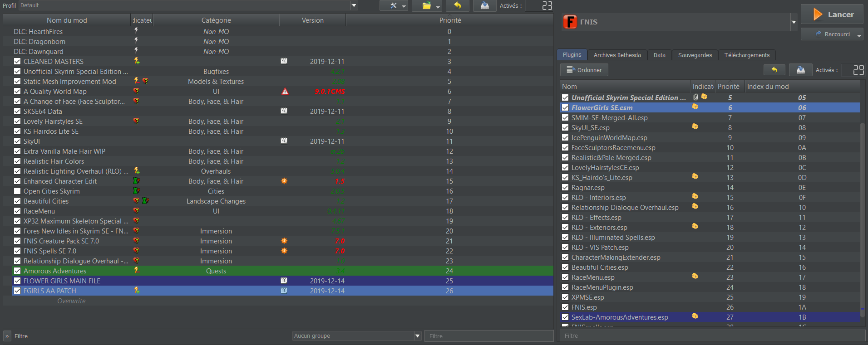
Task: Click the archive flag on SexLab-AmorousAdventures.esp
Action: coord(695,316)
